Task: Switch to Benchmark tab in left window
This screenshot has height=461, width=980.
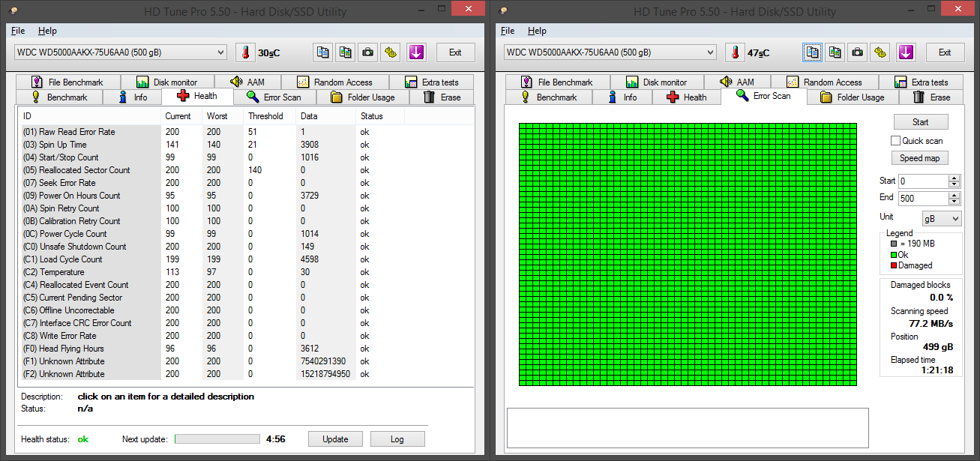Action: [58, 97]
